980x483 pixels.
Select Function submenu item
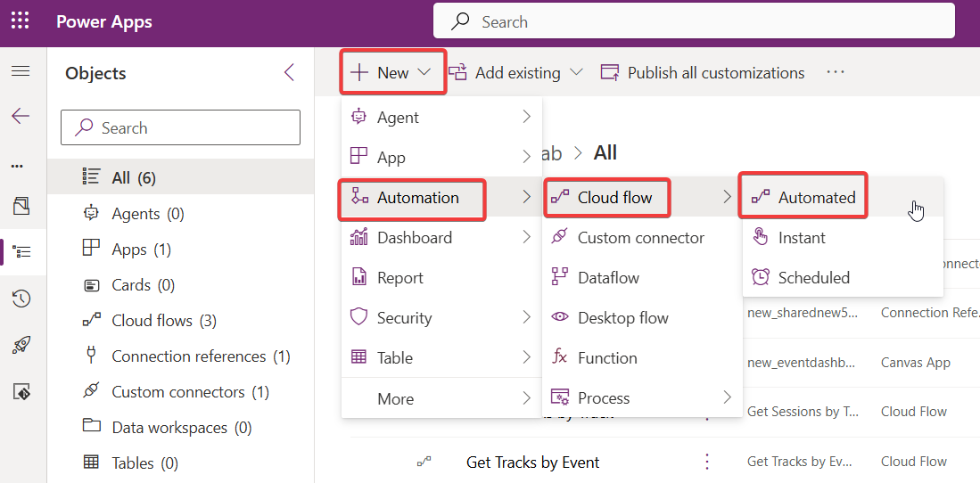pyautogui.click(x=642, y=357)
